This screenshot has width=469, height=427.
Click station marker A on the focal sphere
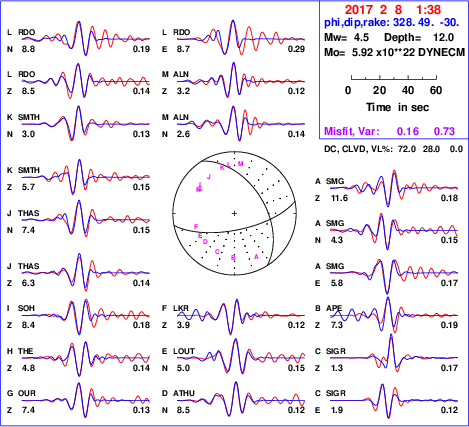[256, 256]
